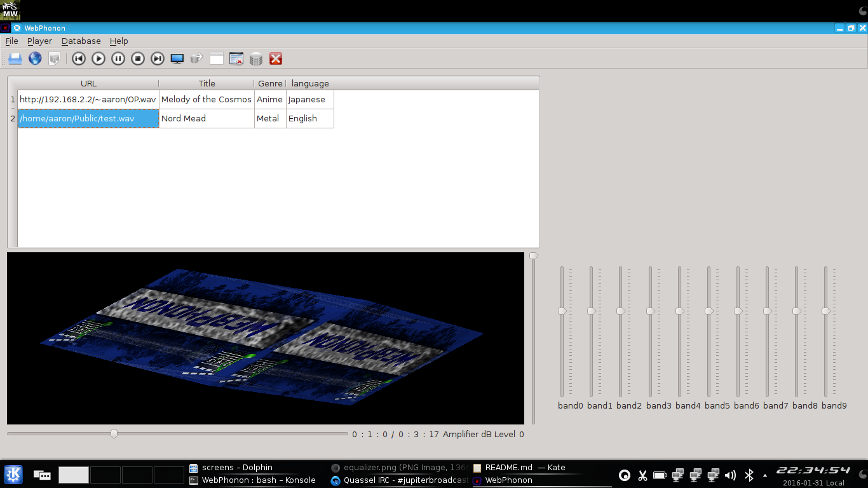Switch to WebPhonon : bash – Konsole task

pos(259,480)
